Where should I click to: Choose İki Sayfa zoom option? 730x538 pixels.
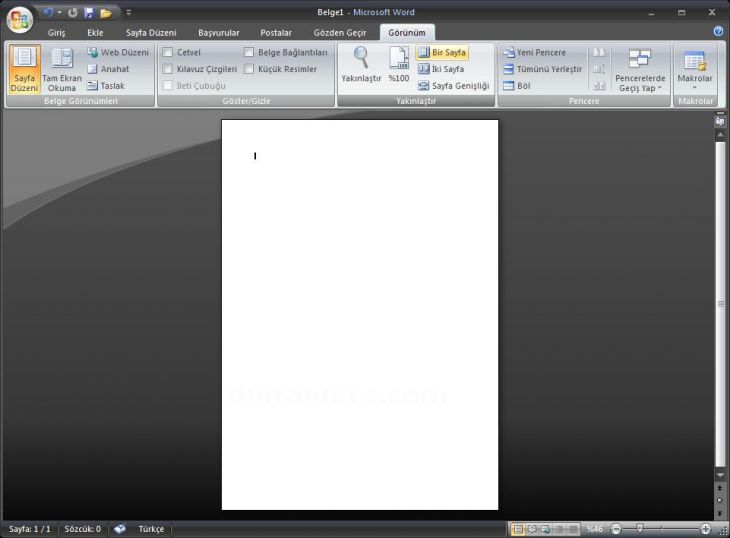[441, 69]
